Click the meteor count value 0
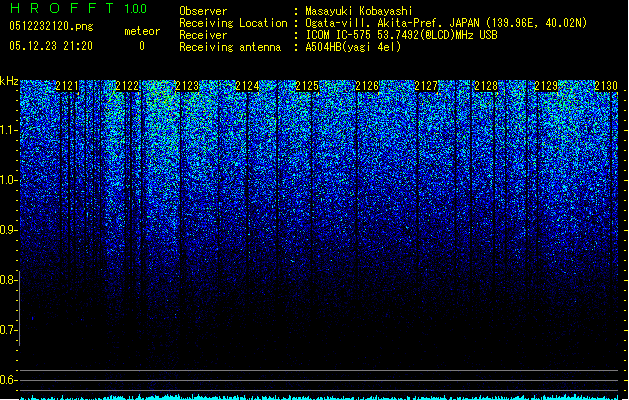This screenshot has width=629, height=400. (142, 46)
